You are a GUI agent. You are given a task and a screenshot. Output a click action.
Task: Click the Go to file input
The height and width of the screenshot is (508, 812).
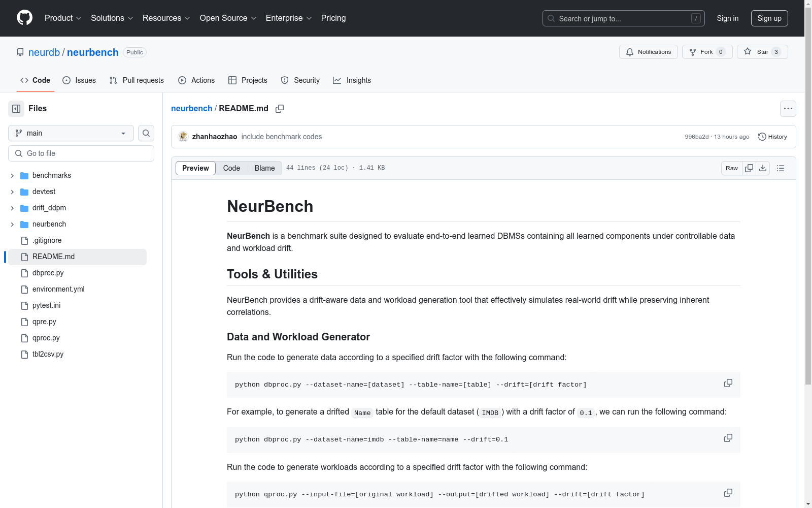click(x=81, y=153)
